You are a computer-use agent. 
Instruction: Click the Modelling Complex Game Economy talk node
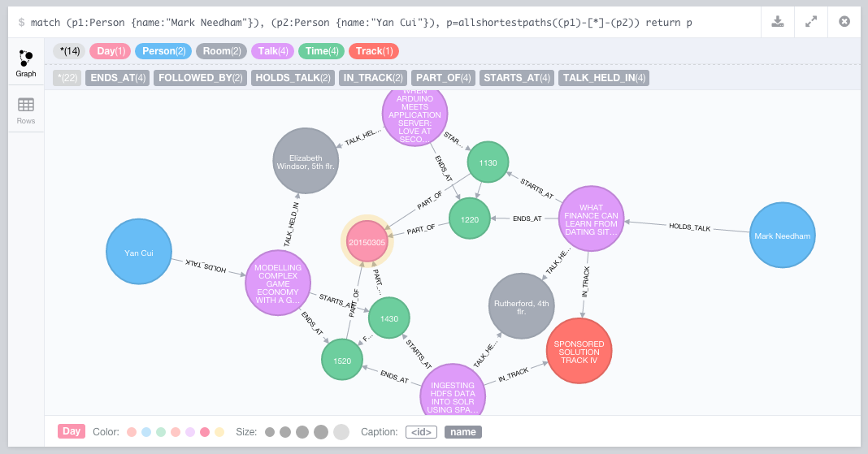pos(278,283)
